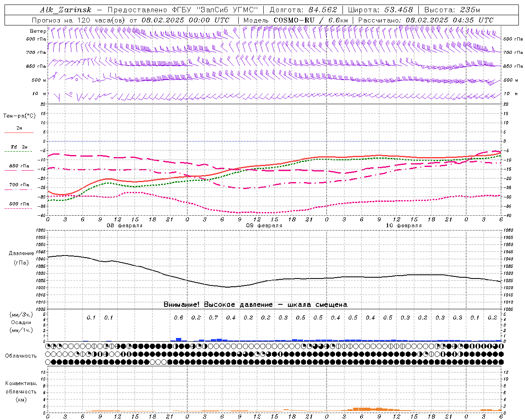Click the station name Alk_Zarinsk
Image resolution: width=525 pixels, height=420 pixels.
[x=66, y=10]
